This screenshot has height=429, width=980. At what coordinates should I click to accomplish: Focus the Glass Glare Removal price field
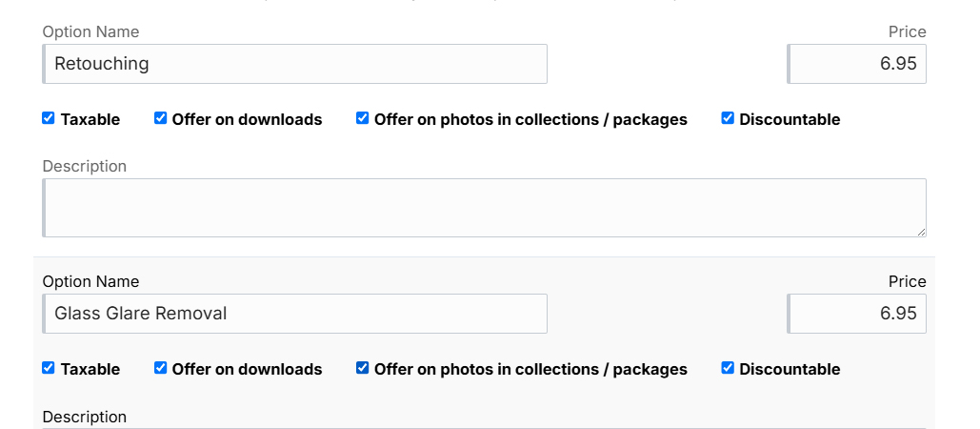point(857,314)
